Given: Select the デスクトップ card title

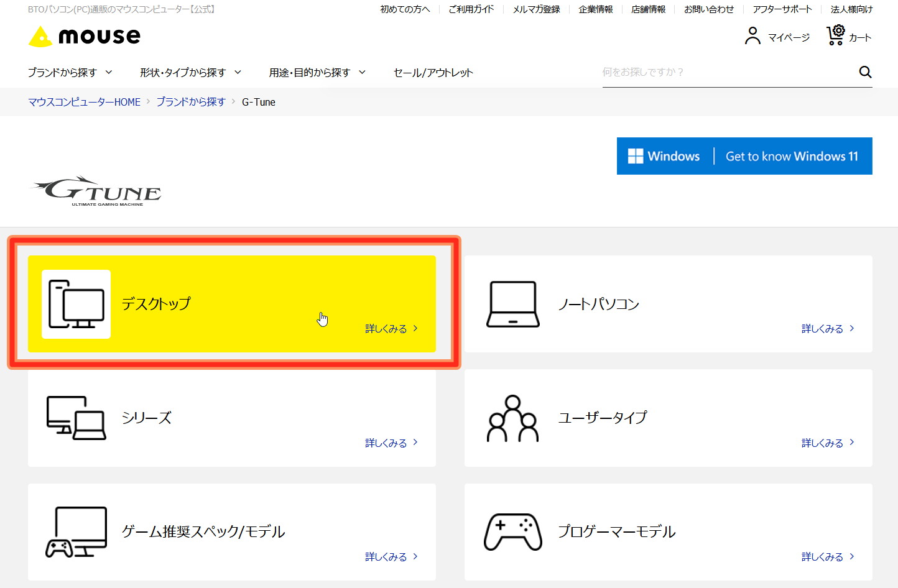Looking at the screenshot, I should (156, 304).
